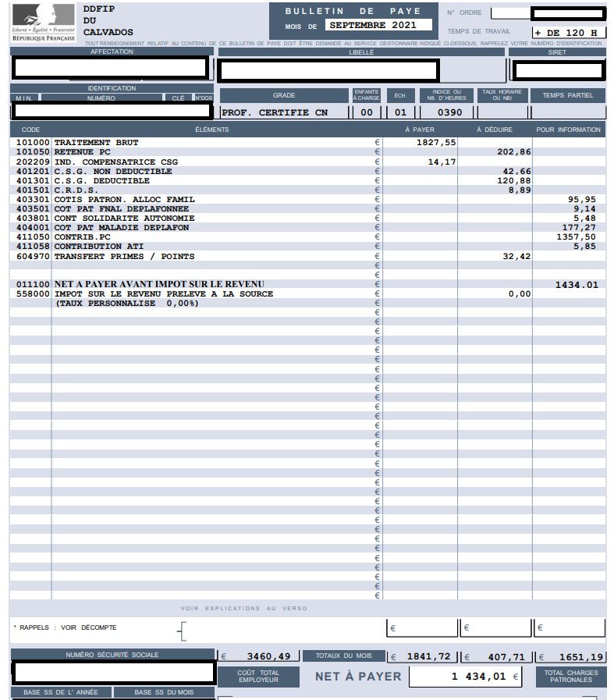
Task: Select the deduction amount 32,42
Action: [x=516, y=256]
